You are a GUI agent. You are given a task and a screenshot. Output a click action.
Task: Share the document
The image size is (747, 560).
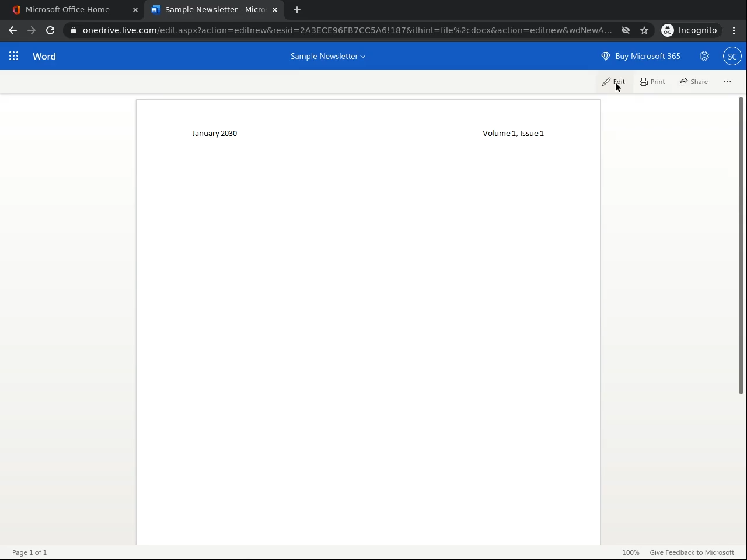tap(693, 82)
